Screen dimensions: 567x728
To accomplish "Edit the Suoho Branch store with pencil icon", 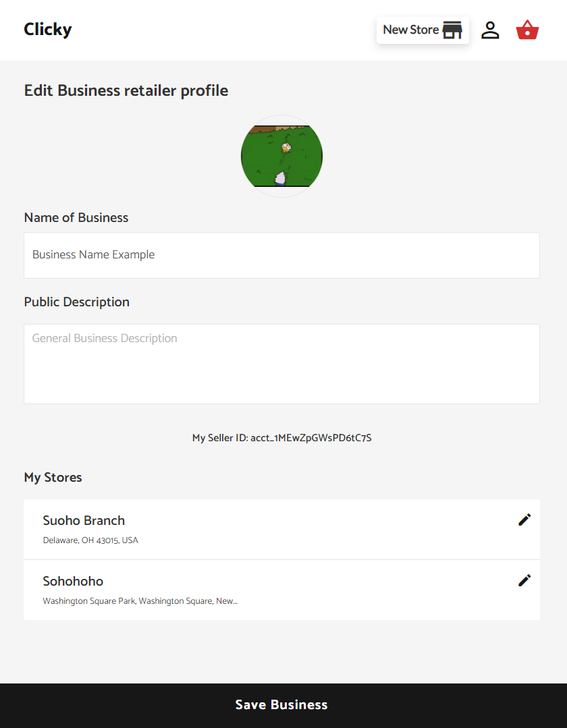I will click(524, 520).
